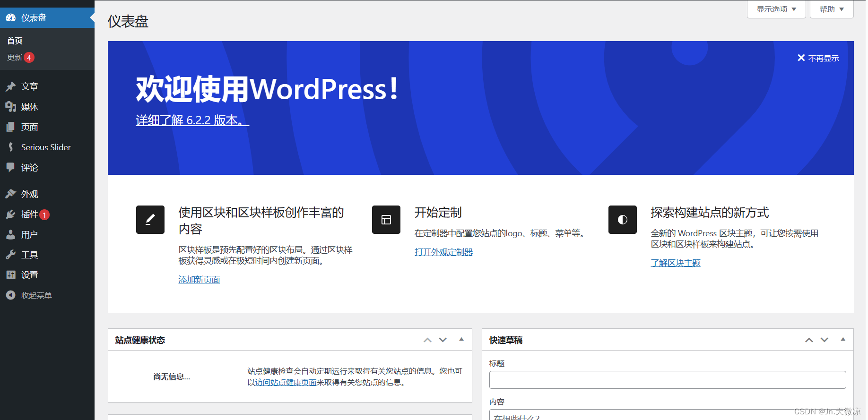Click the 使用区块和区块样板创作丰富的内容 heading

[261, 221]
